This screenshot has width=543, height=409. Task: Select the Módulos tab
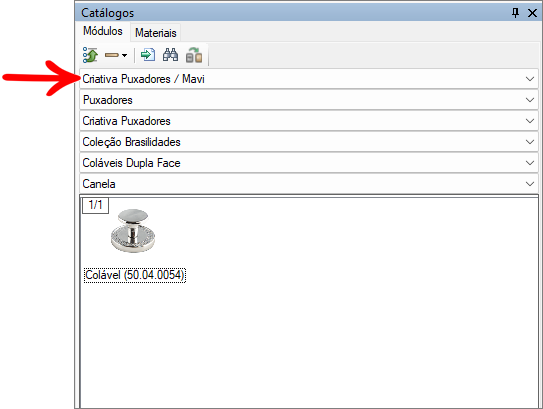103,31
